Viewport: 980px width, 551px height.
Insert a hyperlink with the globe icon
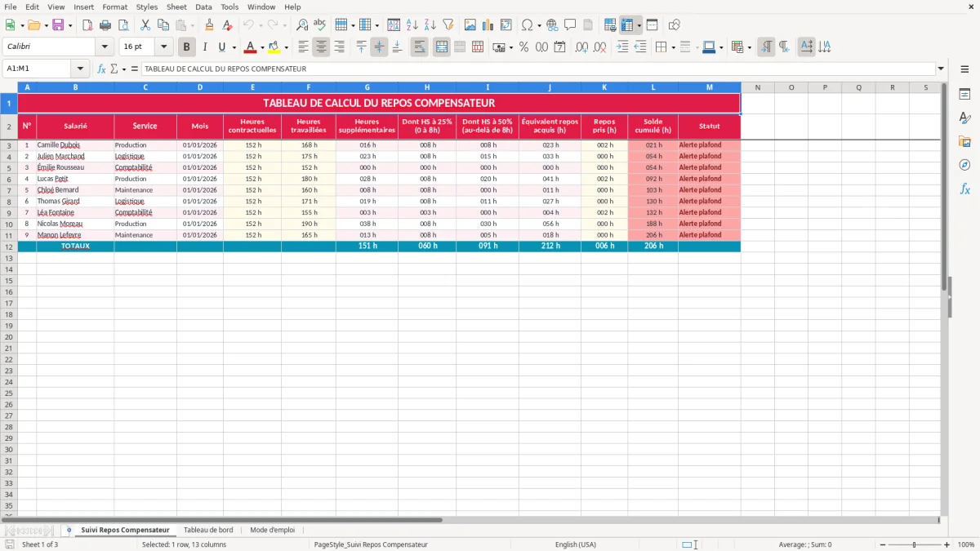pos(552,25)
